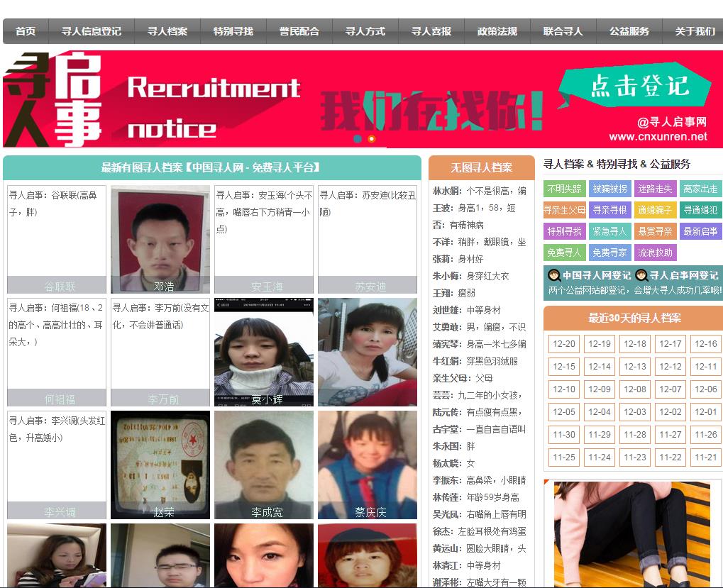Select the 牛红娟 list entry
This screenshot has width=723, height=588.
pos(475,361)
